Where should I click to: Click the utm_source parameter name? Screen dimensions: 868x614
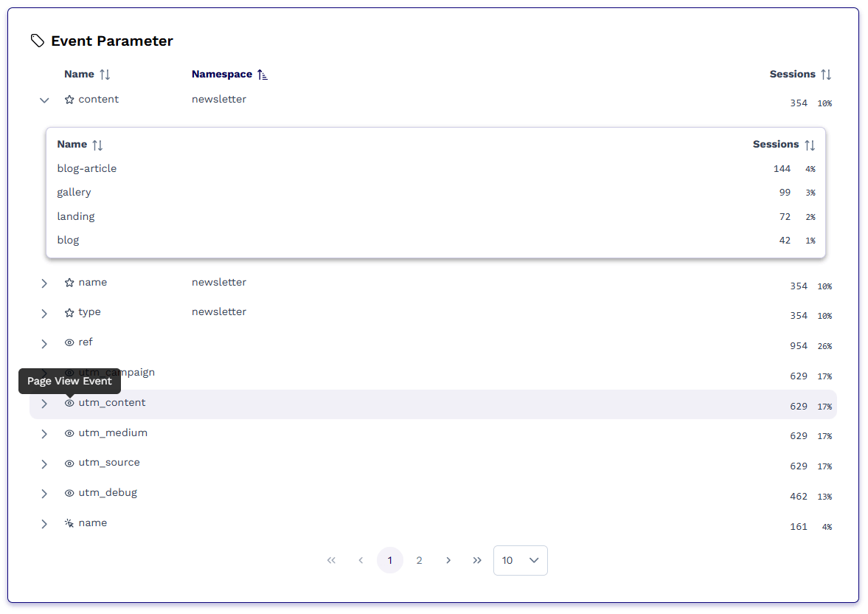109,463
